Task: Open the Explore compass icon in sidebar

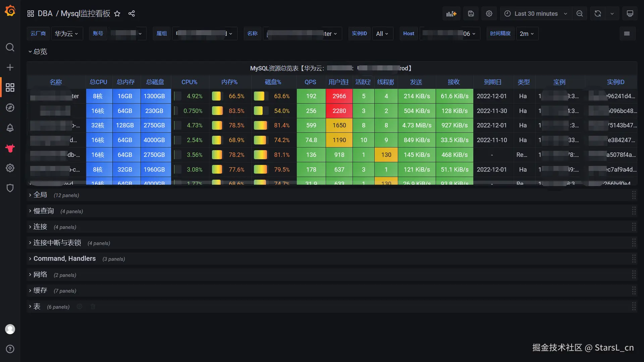Action: [10, 108]
